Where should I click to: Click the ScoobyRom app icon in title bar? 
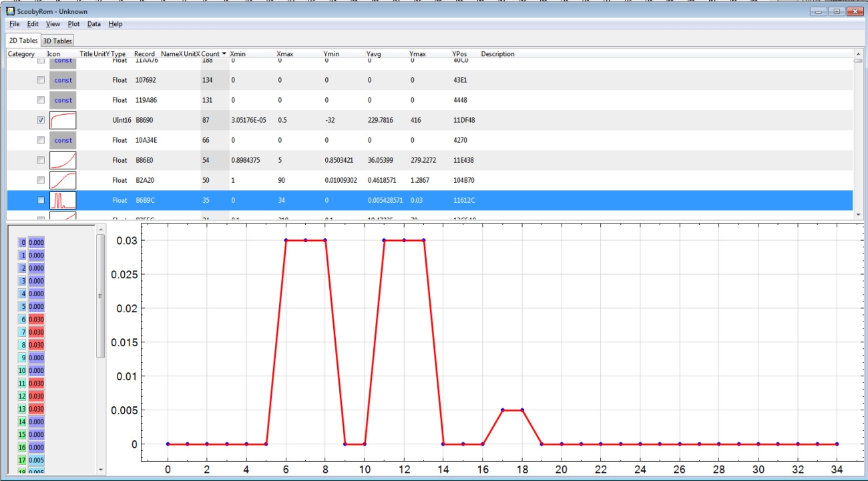point(10,11)
